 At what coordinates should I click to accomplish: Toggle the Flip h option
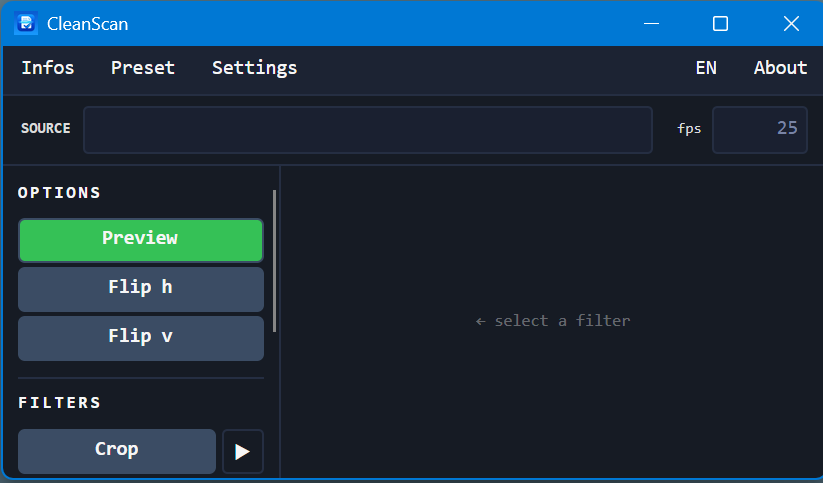(141, 288)
